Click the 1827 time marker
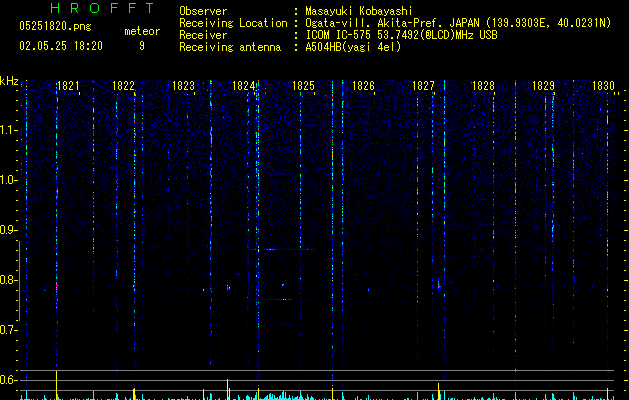Viewport: 629px width, 400px height. click(x=423, y=86)
